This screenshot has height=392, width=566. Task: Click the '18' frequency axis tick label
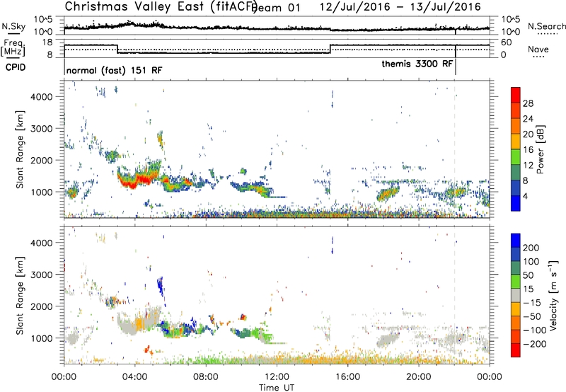click(x=47, y=42)
